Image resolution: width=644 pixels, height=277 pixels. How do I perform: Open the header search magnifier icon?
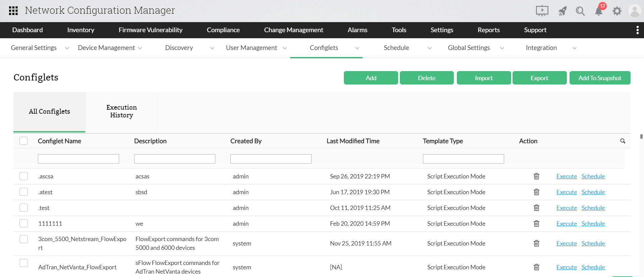coord(580,11)
